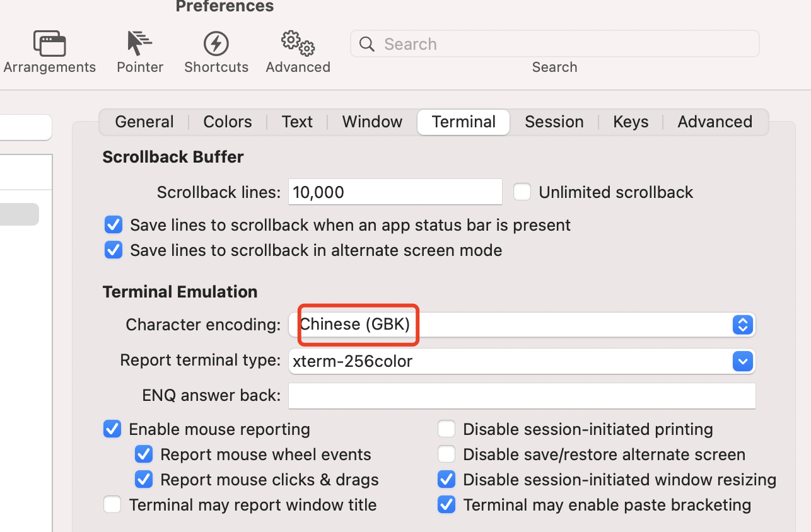The height and width of the screenshot is (532, 811).
Task: Check Disable session-initiated printing
Action: tap(446, 429)
